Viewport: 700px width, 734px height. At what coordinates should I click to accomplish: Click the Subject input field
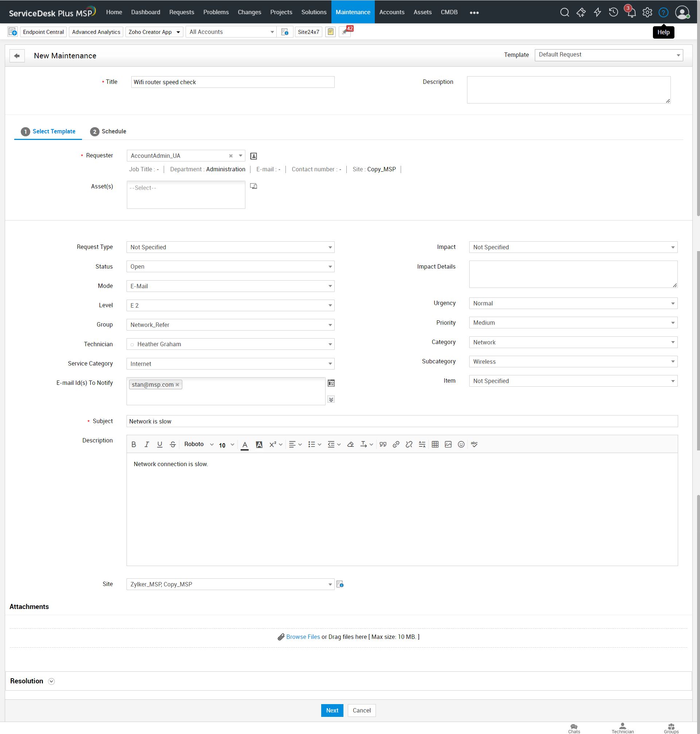(401, 421)
